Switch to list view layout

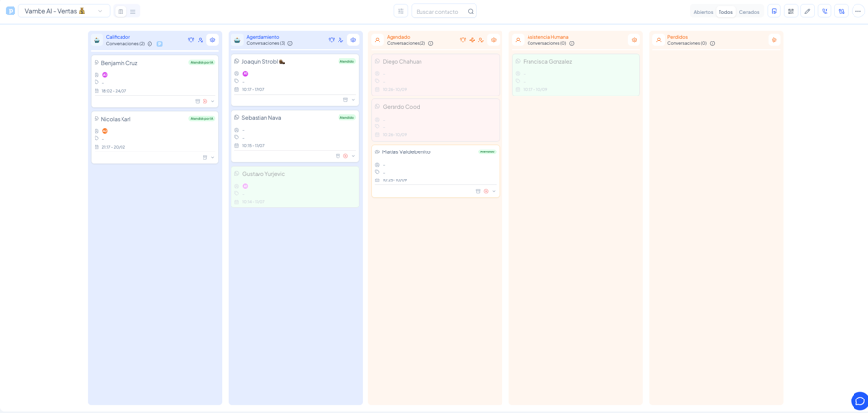click(x=133, y=12)
